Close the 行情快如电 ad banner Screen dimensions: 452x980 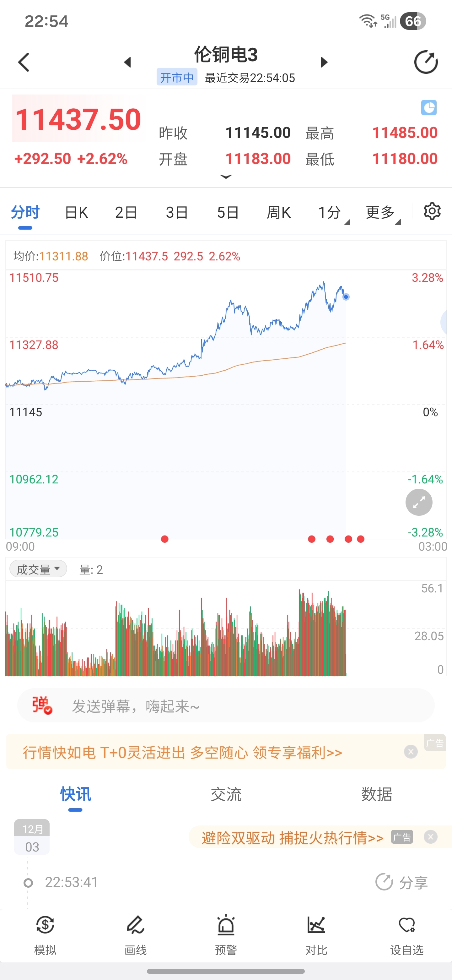(x=411, y=752)
